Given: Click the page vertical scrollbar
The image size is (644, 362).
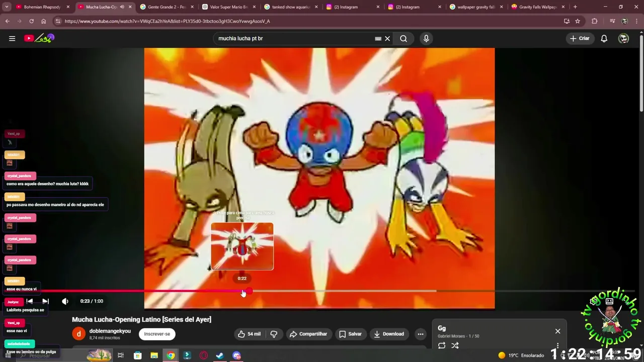Looking at the screenshot, I should pos(641,73).
